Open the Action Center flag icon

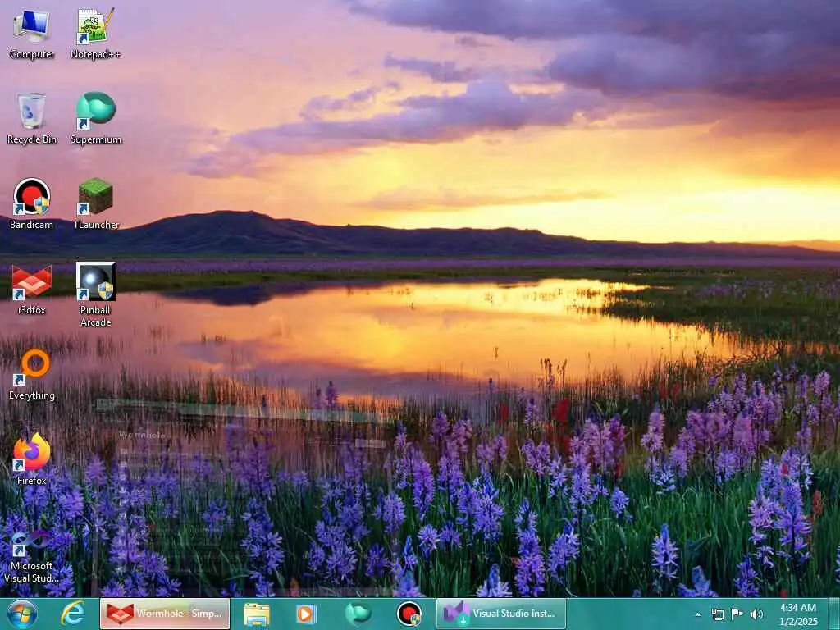pyautogui.click(x=737, y=614)
